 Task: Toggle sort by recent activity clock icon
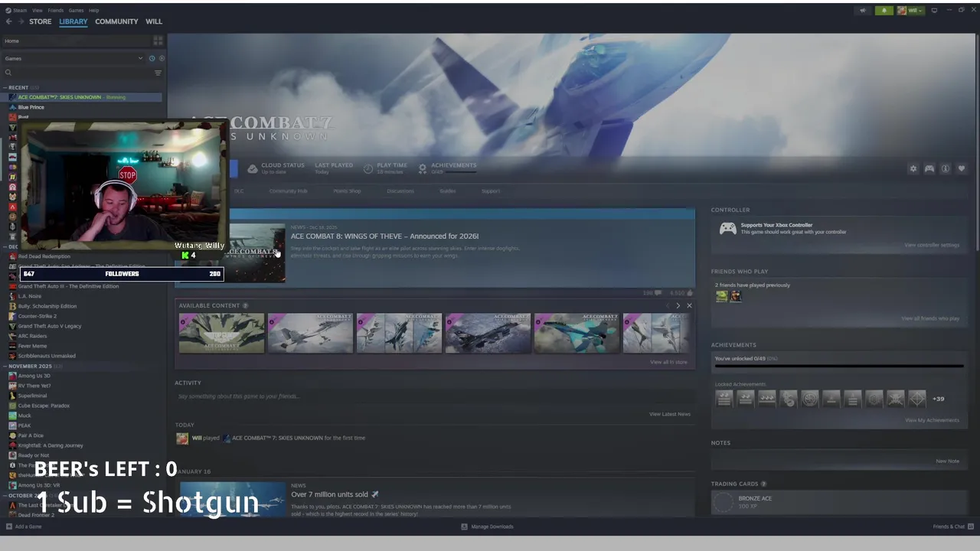click(x=152, y=58)
